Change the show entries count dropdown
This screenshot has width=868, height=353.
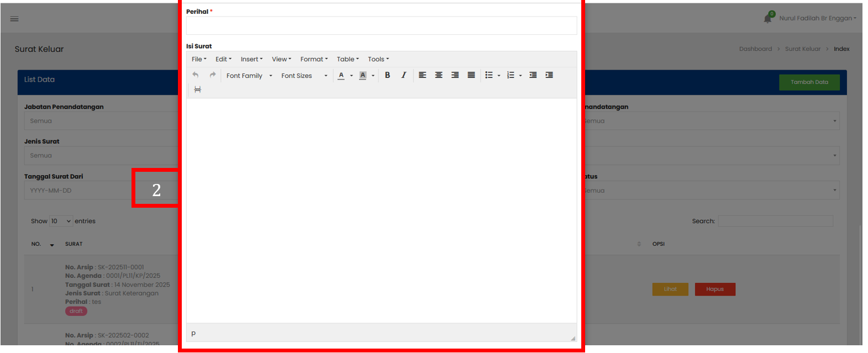(x=61, y=221)
